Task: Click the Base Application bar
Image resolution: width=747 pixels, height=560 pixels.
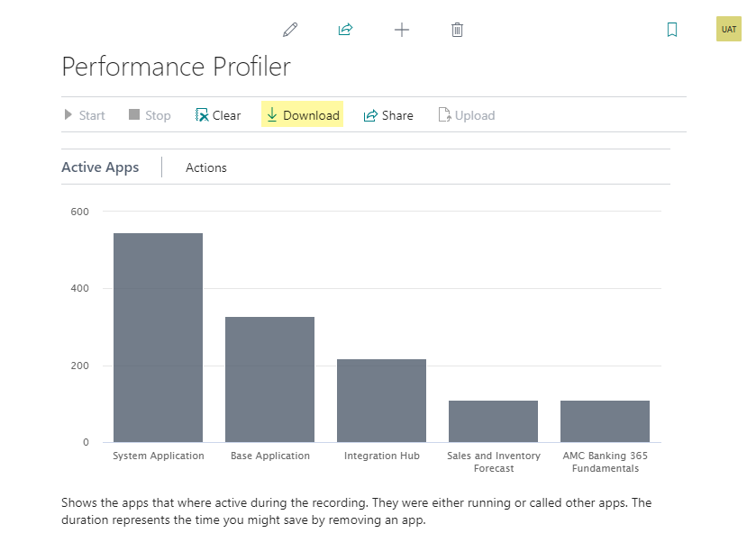Action: pos(269,380)
